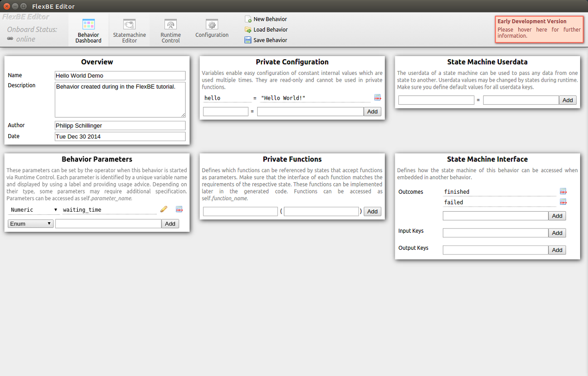This screenshot has width=588, height=376.
Task: Click Save Behavior in the toolbar
Action: pyautogui.click(x=266, y=40)
